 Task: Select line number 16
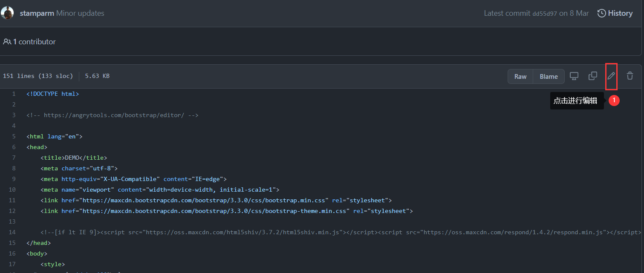point(12,253)
